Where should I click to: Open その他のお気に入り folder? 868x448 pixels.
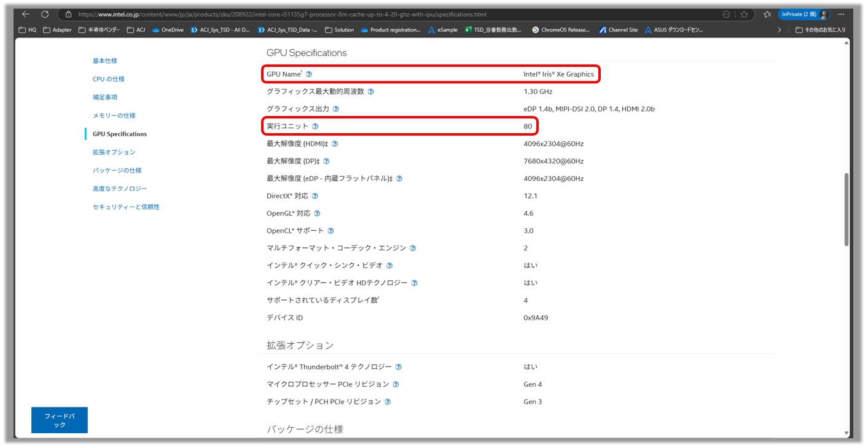pyautogui.click(x=820, y=29)
